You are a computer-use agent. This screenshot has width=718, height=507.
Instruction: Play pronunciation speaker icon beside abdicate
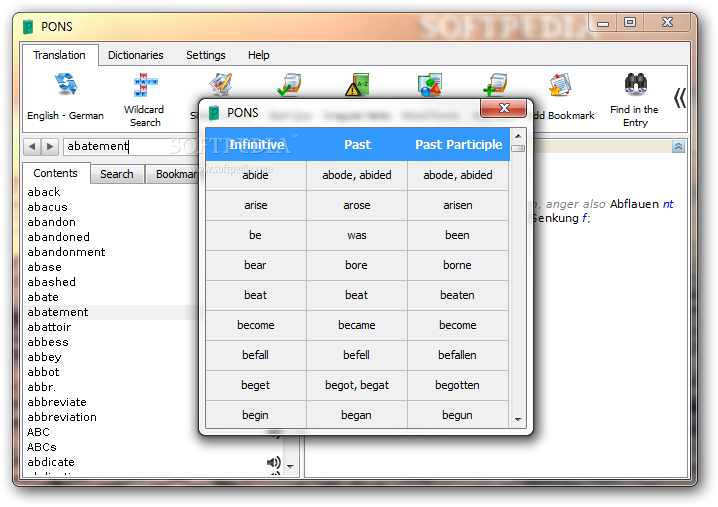point(273,462)
